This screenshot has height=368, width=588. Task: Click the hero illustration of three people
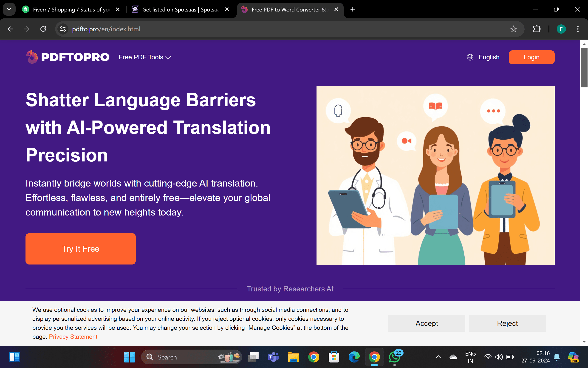coord(435,175)
